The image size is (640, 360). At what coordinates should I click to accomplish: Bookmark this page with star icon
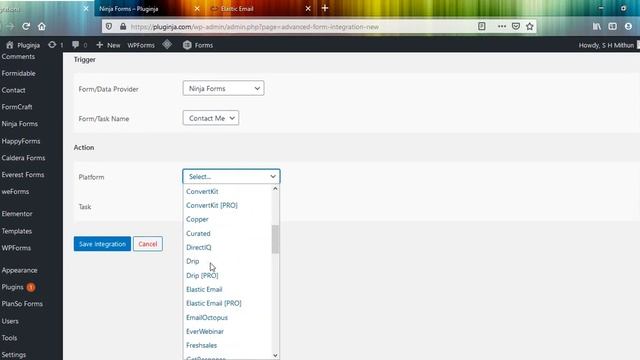[530, 27]
